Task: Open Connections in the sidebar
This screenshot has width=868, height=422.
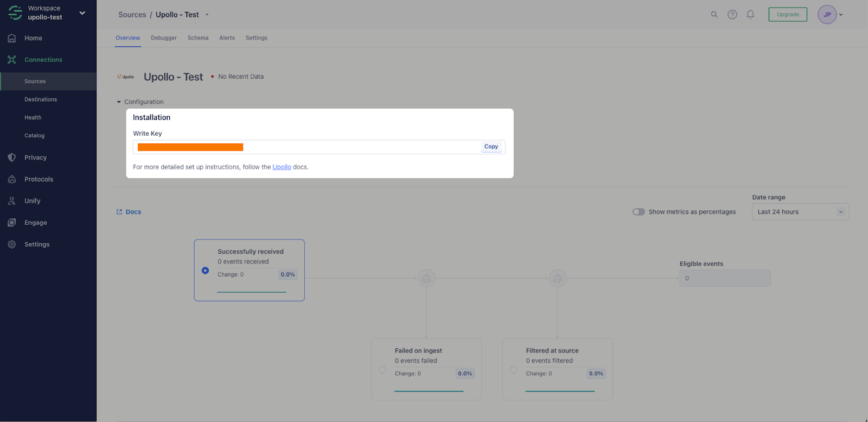Action: 43,60
